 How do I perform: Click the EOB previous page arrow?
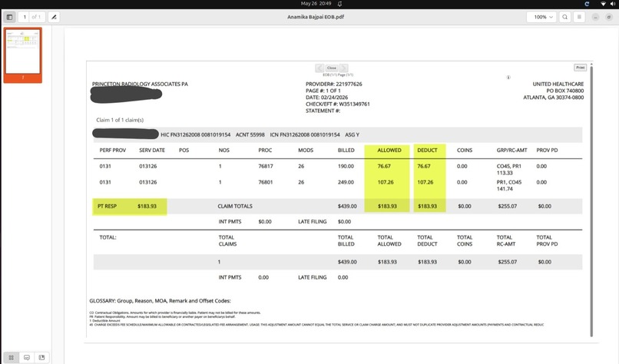coord(319,68)
